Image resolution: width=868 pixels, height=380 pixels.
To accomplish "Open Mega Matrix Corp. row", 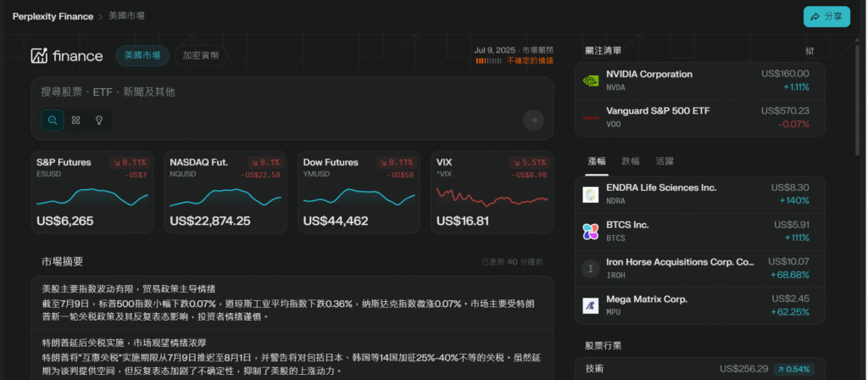I will [699, 305].
